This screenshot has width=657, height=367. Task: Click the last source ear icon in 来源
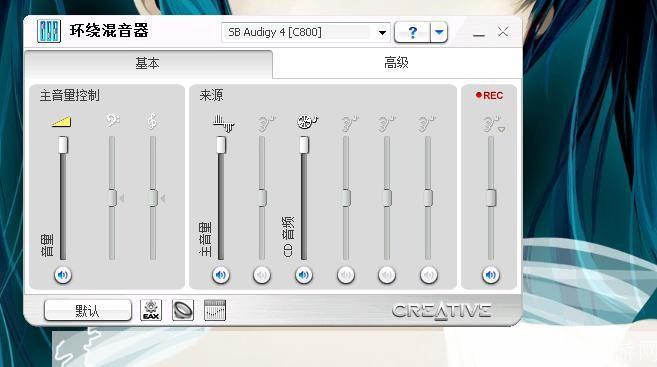pyautogui.click(x=427, y=124)
